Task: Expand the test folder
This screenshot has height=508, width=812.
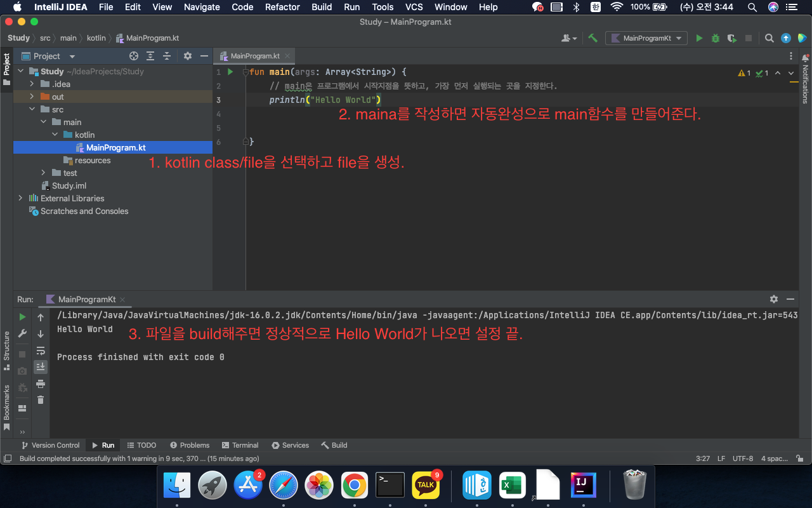Action: pyautogui.click(x=44, y=173)
